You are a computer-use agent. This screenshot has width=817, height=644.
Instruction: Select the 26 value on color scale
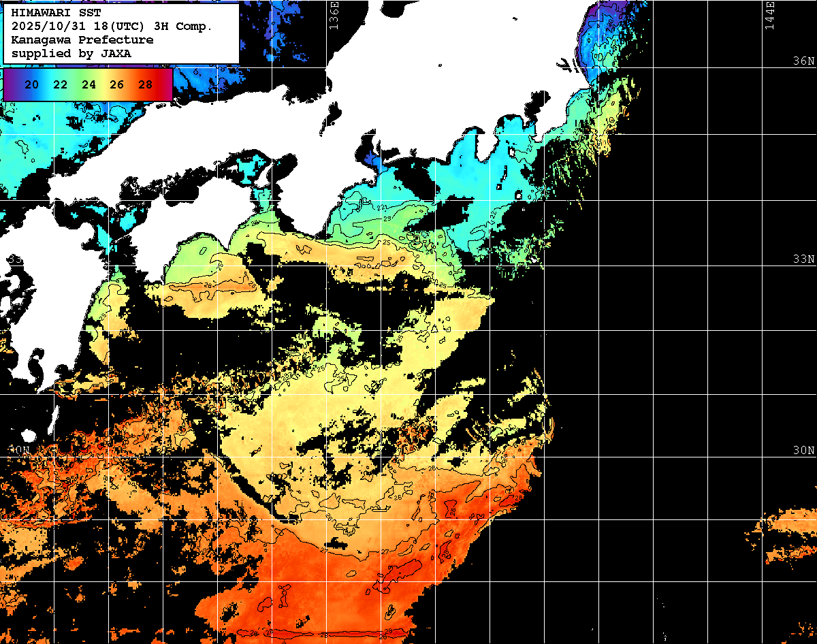116,85
